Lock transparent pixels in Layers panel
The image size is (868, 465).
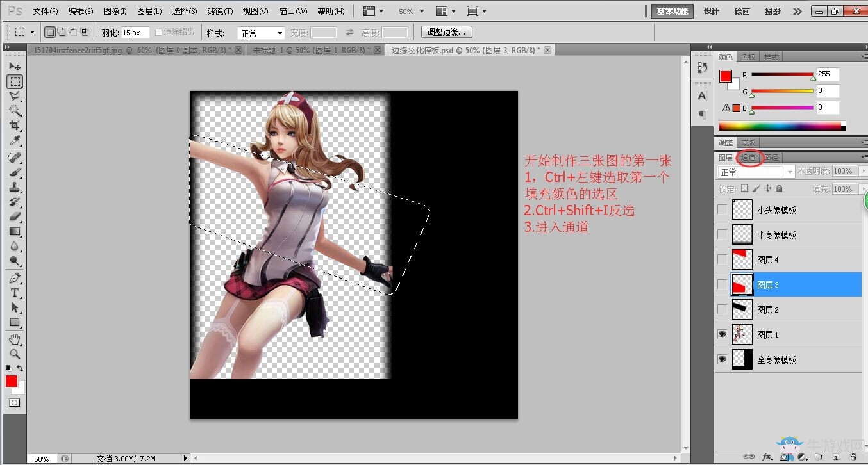point(744,189)
